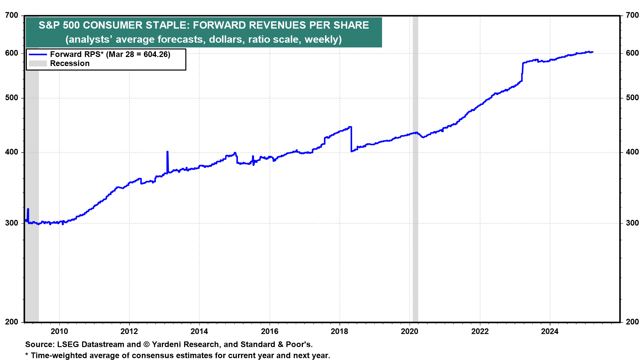Click the chart title banner
The width and height of the screenshot is (644, 362).
(204, 32)
